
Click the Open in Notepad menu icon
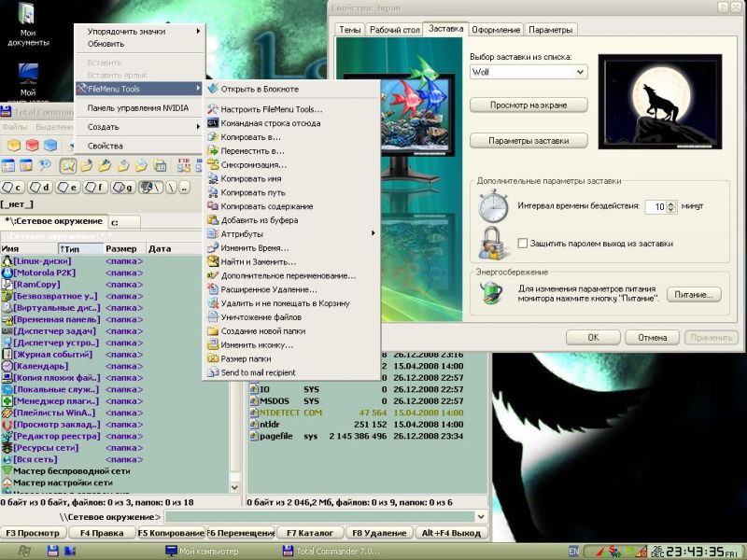(213, 89)
